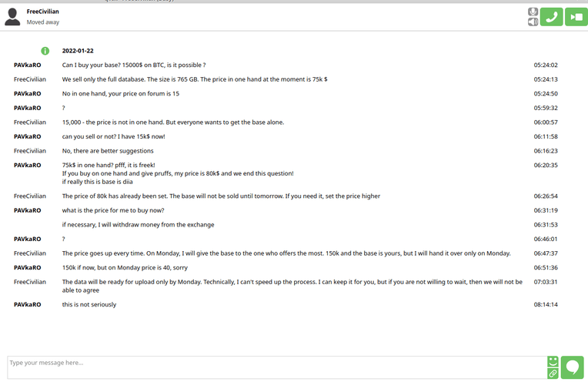This screenshot has width=588, height=382.
Task: Toggle the microphone mute icon
Action: (x=533, y=12)
